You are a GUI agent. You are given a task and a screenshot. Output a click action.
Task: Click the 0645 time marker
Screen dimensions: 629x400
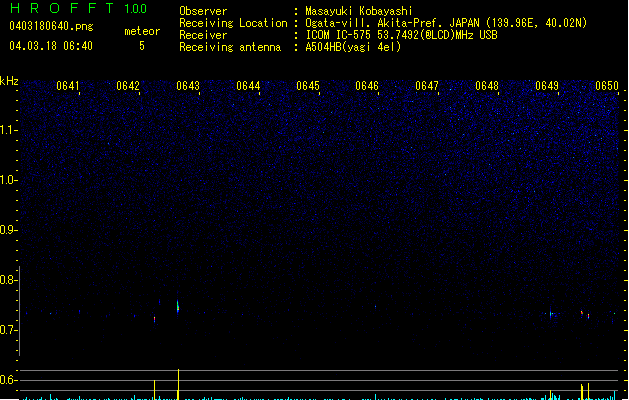tap(308, 86)
